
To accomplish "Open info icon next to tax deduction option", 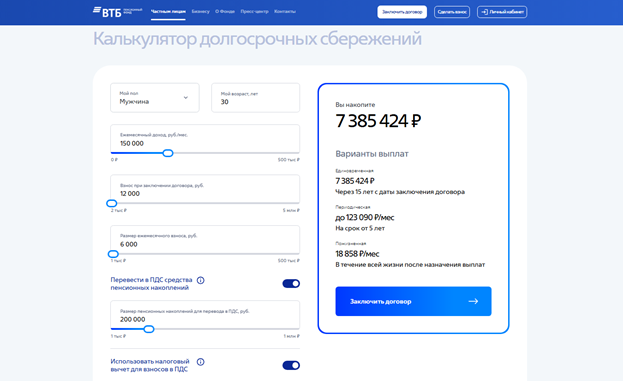I will [x=201, y=362].
